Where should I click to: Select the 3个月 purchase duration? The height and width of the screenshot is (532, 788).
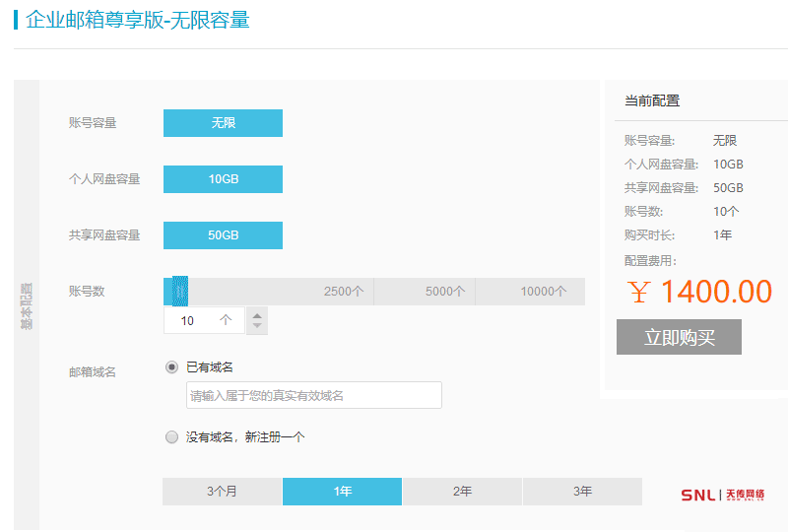click(x=222, y=492)
